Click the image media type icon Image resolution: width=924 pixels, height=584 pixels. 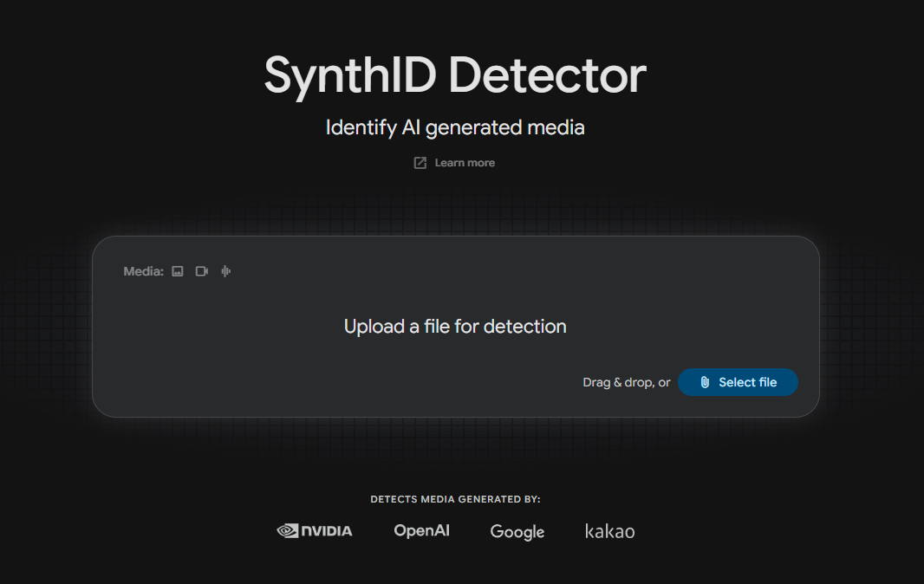(178, 271)
